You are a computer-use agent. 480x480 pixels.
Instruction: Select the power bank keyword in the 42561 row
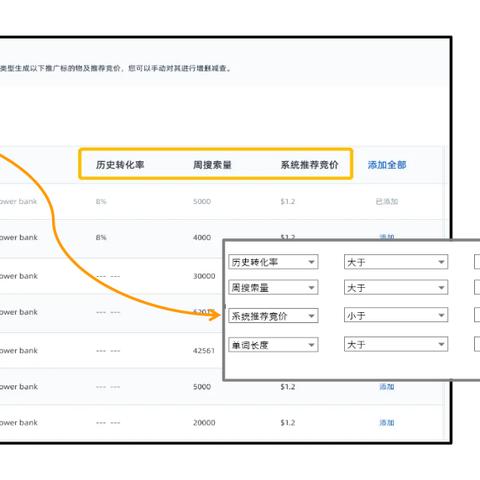pos(19,351)
